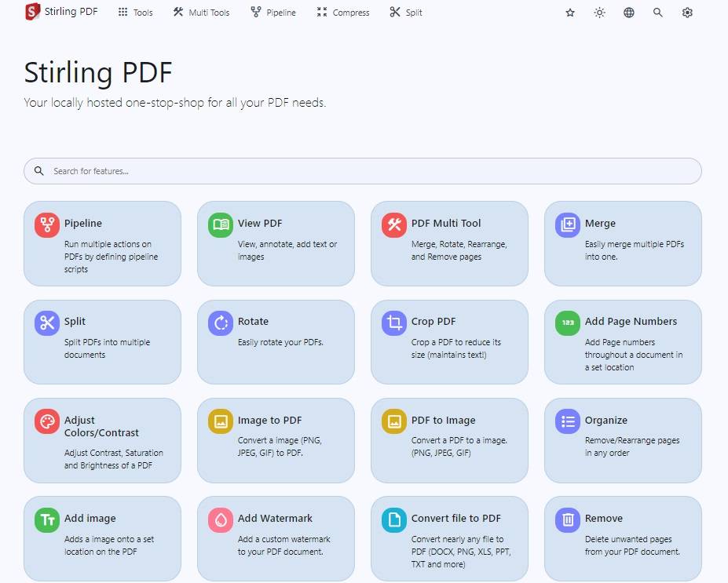The image size is (728, 583).
Task: Choose Split in the top navbar
Action: click(x=406, y=13)
